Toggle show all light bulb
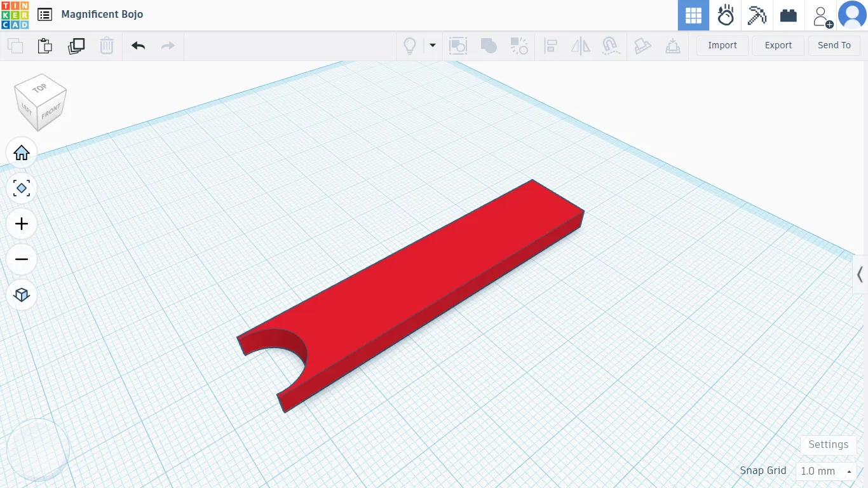 [410, 46]
